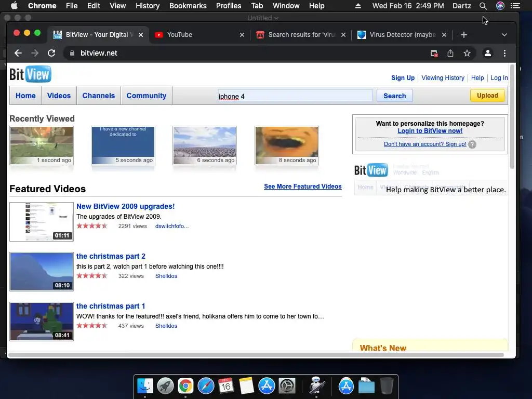Click the BitView logo at page top
Viewport: 532px width, 399px height.
tap(30, 74)
